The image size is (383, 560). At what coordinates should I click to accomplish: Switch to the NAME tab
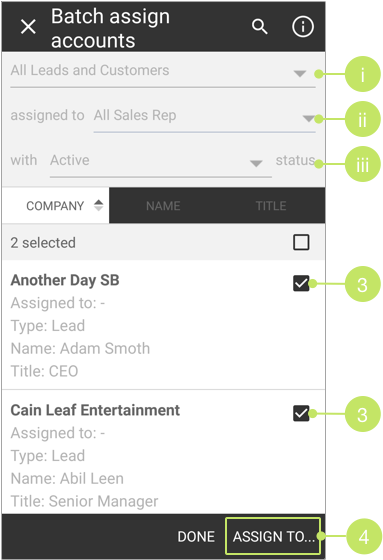(x=163, y=206)
